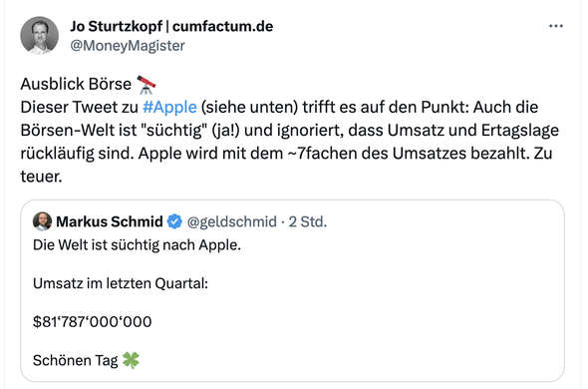The height and width of the screenshot is (389, 588).
Task: Click the $81'787'000'000 revenue figure
Action: coord(93,322)
